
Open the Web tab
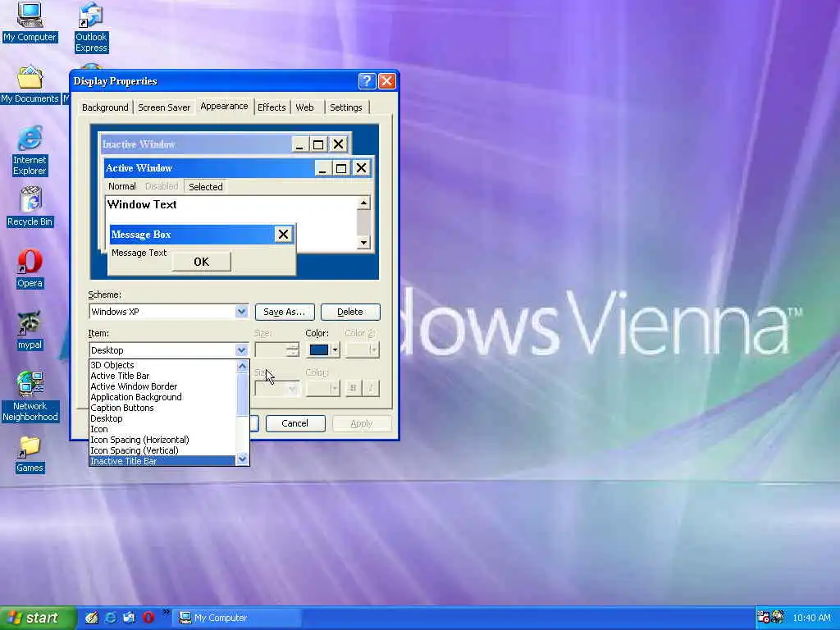(305, 107)
